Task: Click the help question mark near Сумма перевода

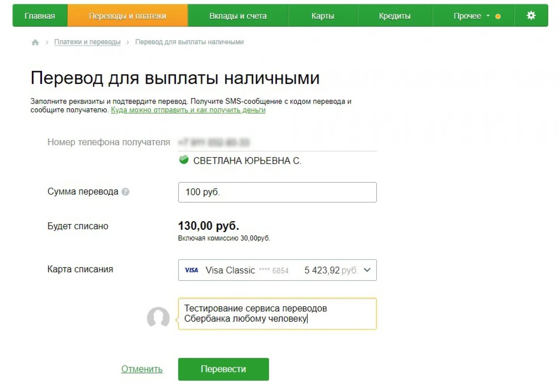Action: (125, 192)
